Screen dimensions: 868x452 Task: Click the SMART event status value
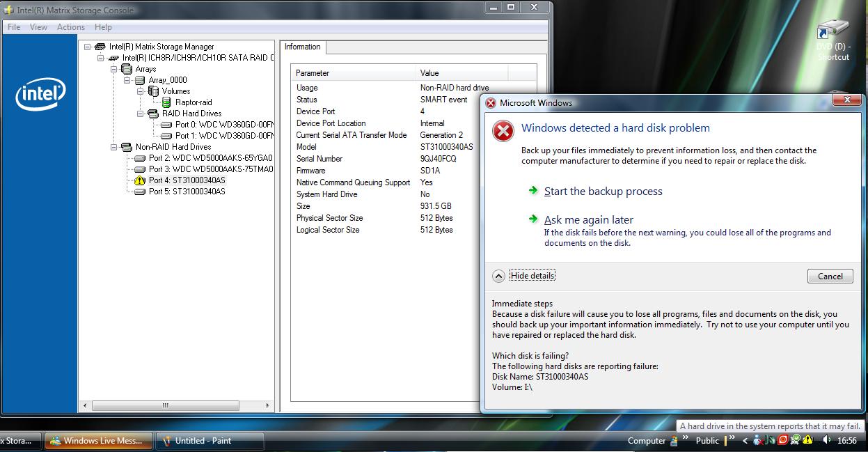(x=443, y=100)
